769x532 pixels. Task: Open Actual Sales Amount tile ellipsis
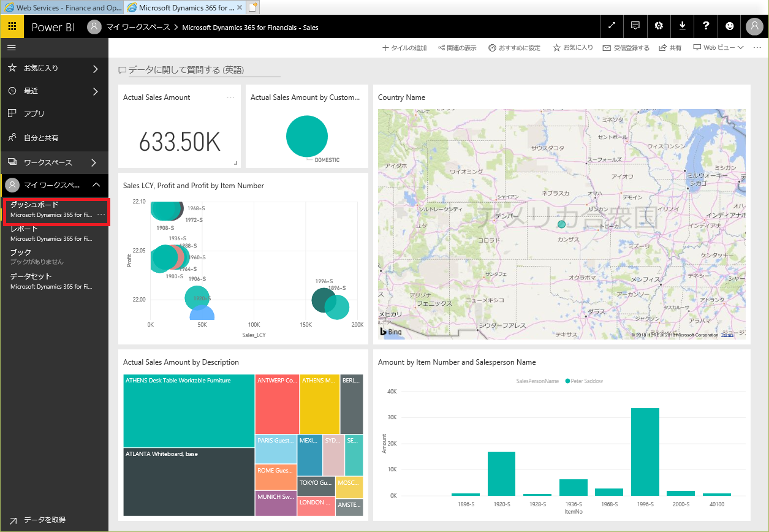(230, 97)
